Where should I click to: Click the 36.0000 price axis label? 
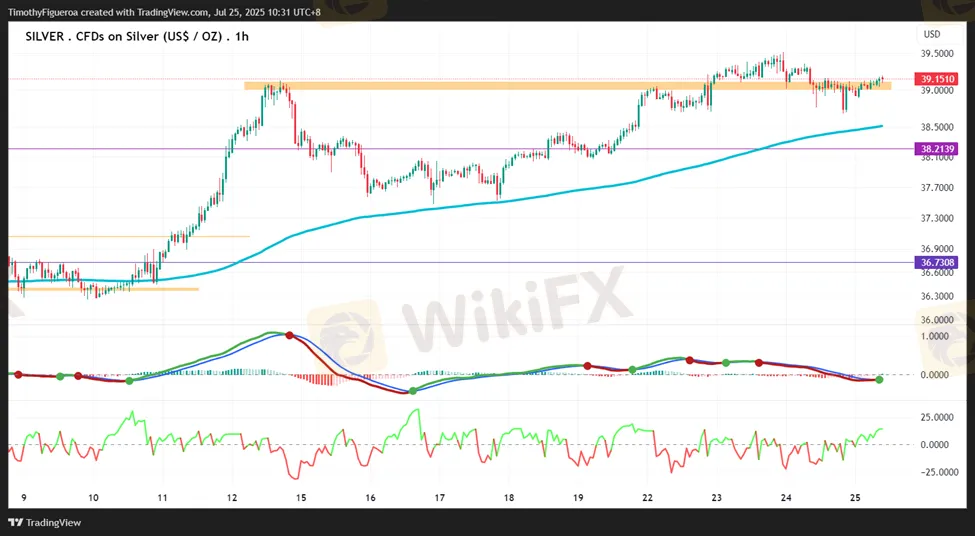[x=937, y=320]
